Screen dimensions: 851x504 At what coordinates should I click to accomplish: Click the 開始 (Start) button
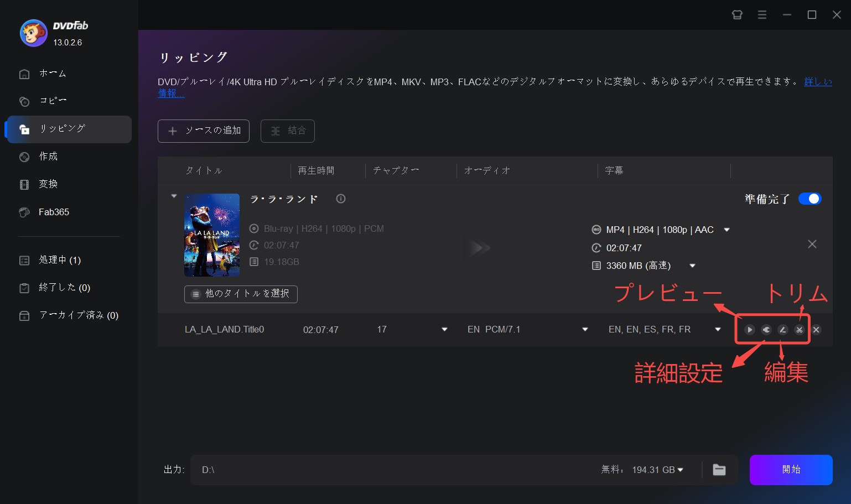point(791,470)
